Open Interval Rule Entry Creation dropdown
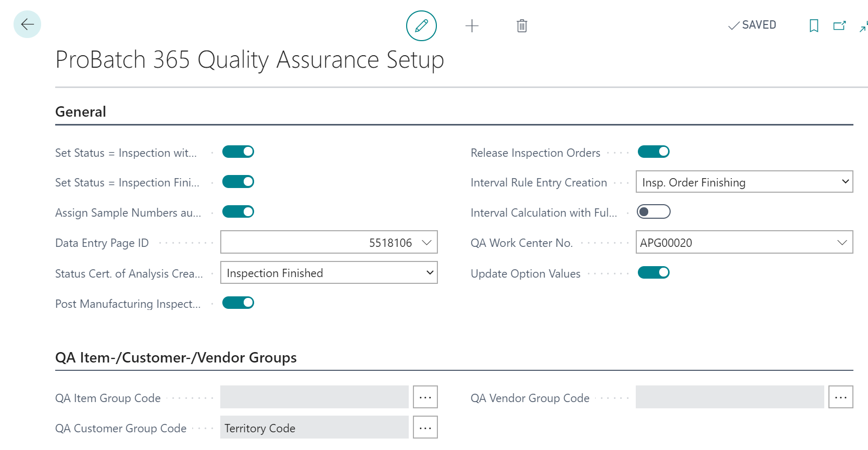868x450 pixels. 745,182
